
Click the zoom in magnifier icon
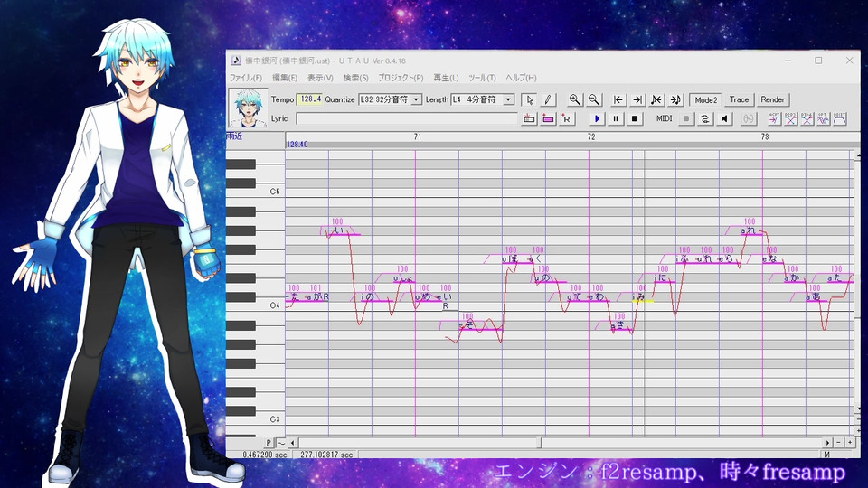click(x=575, y=99)
